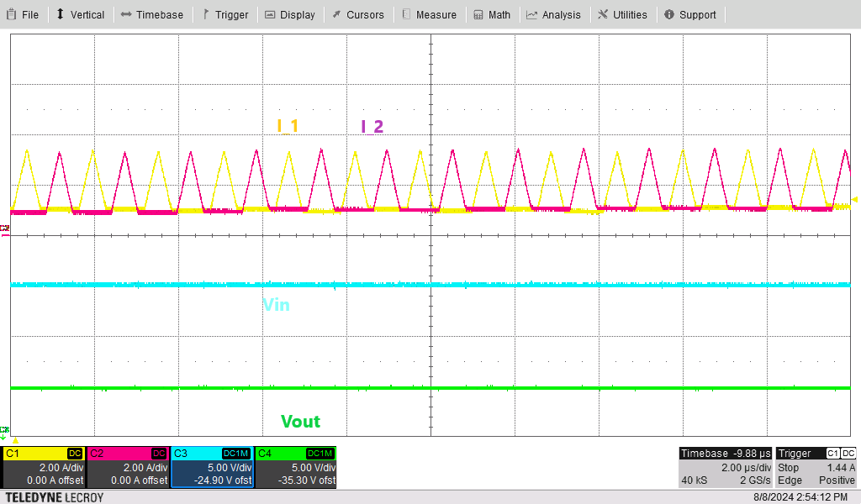
Task: Open the File menu
Action: (x=23, y=14)
